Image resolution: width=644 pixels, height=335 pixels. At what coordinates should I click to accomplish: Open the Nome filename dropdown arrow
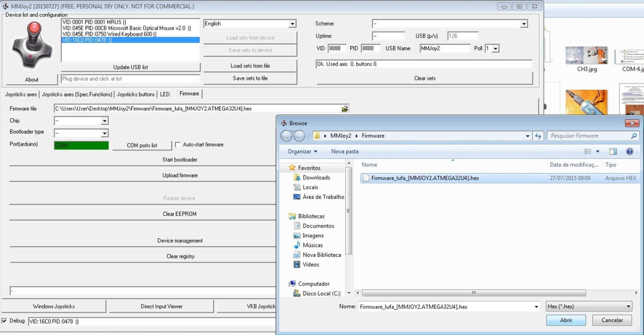pos(536,306)
